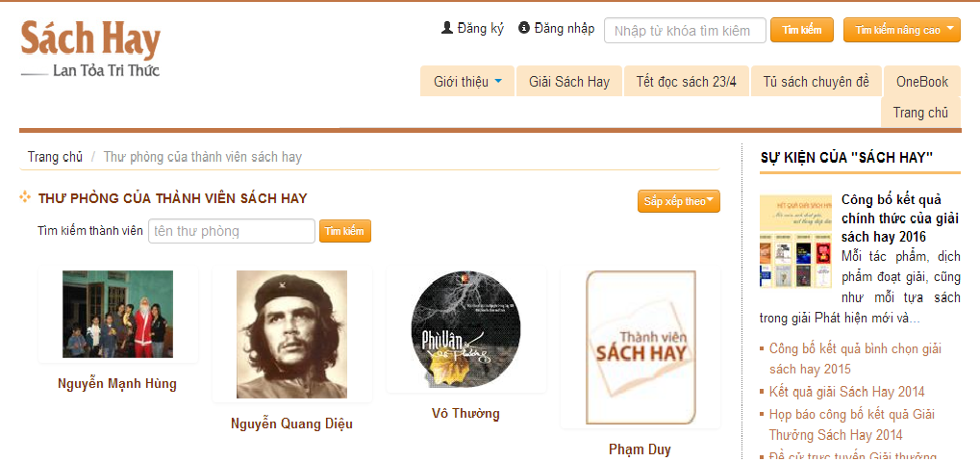The width and height of the screenshot is (980, 462).
Task: Open Nguyễn Mạnh Hùng's profile photo
Action: [117, 314]
